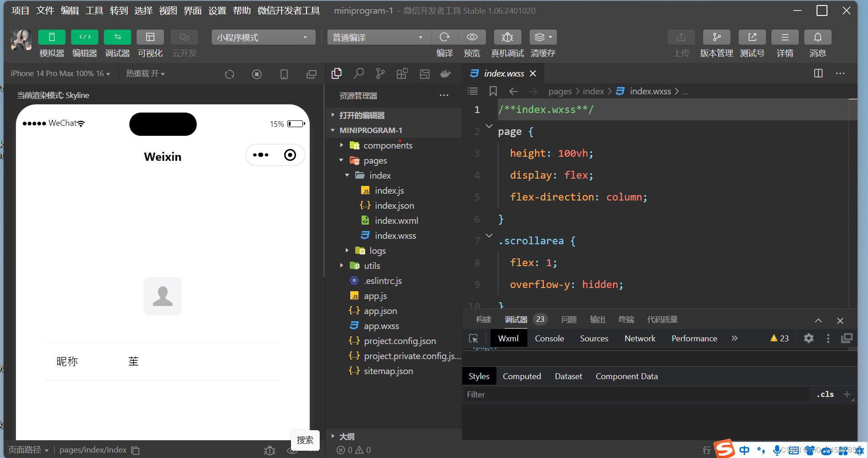Switch to the Console tab
The height and width of the screenshot is (458, 868).
549,338
